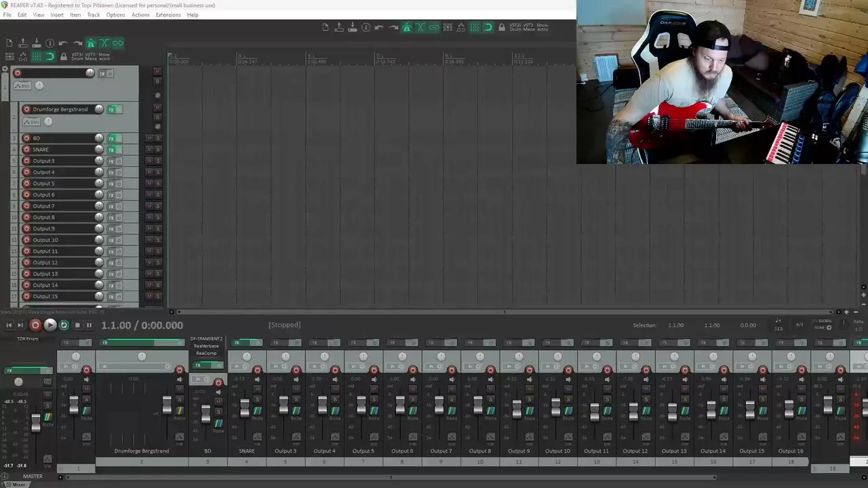The width and height of the screenshot is (868, 488).
Task: Toggle master mono/stereo button in mixer
Action: [47, 382]
